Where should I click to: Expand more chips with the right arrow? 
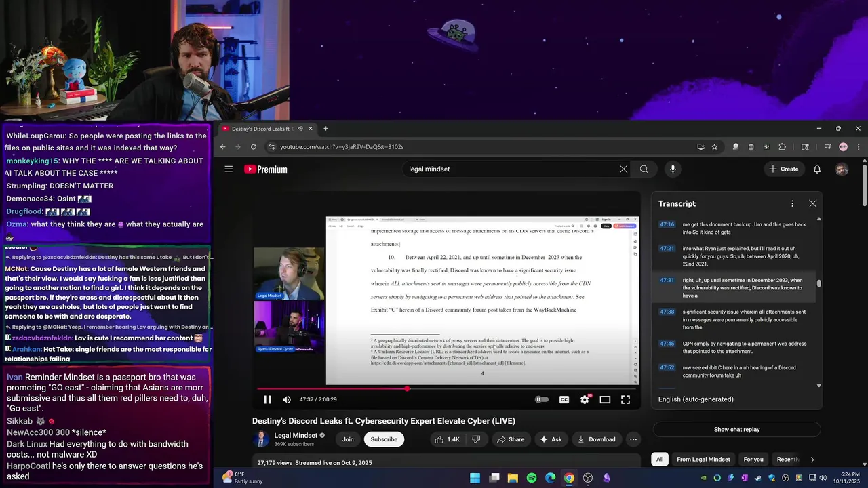tap(812, 460)
